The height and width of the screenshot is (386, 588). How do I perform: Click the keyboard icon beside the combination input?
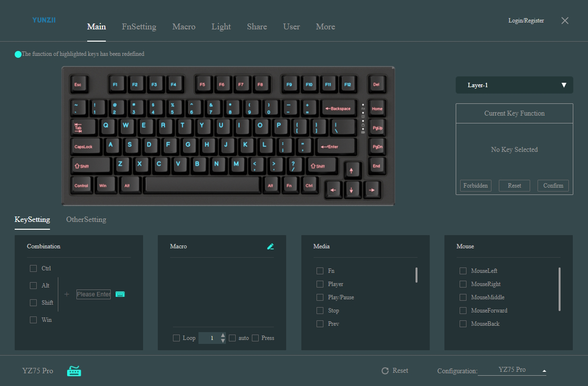120,294
